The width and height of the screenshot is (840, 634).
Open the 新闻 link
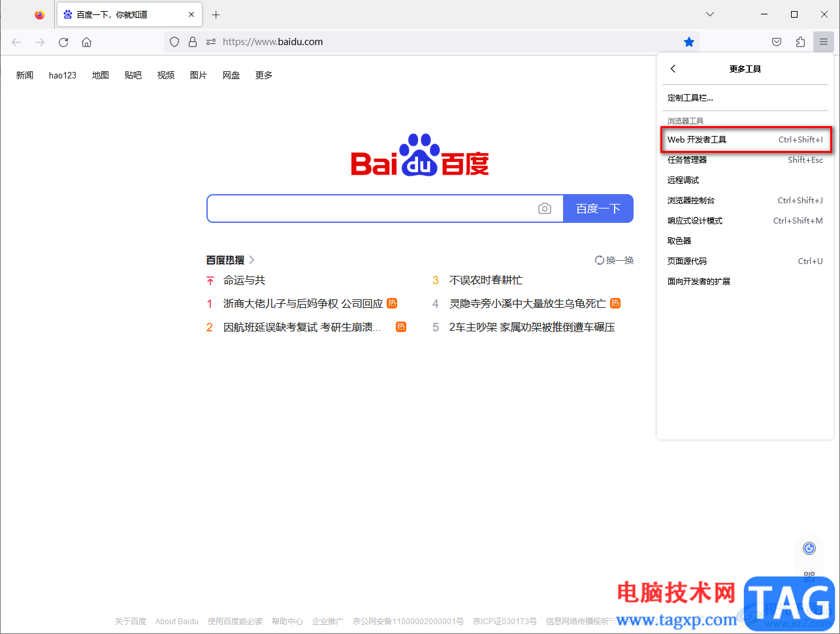coord(25,75)
